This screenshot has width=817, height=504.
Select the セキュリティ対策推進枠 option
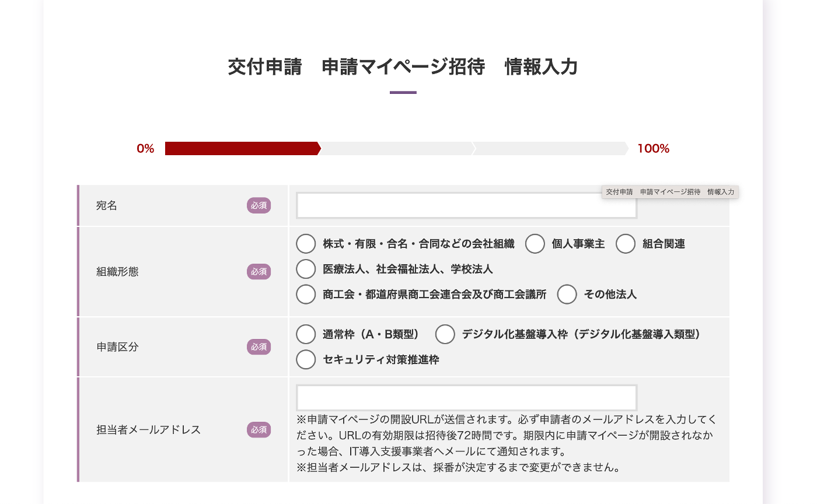click(x=306, y=359)
